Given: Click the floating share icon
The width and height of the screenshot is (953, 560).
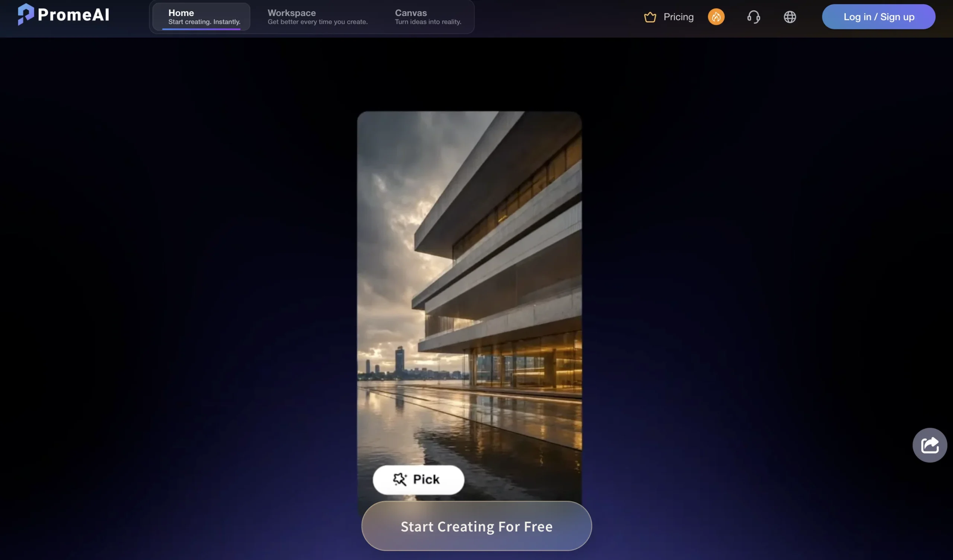Looking at the screenshot, I should 930,445.
